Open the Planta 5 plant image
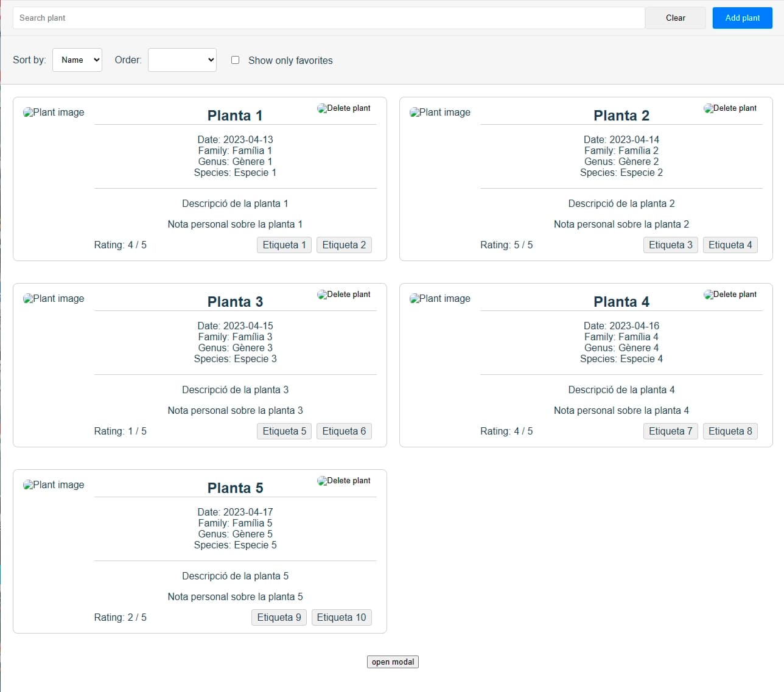 (x=54, y=485)
